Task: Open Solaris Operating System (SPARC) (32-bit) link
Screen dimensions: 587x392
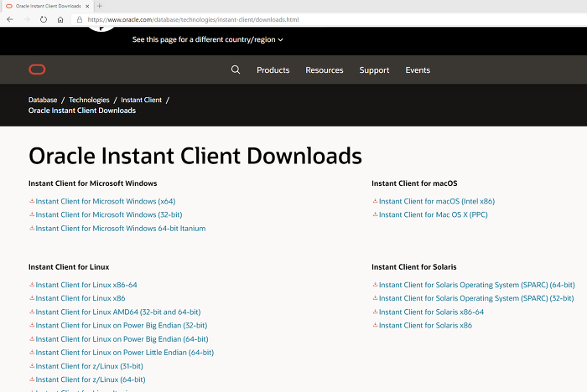Action: point(476,298)
